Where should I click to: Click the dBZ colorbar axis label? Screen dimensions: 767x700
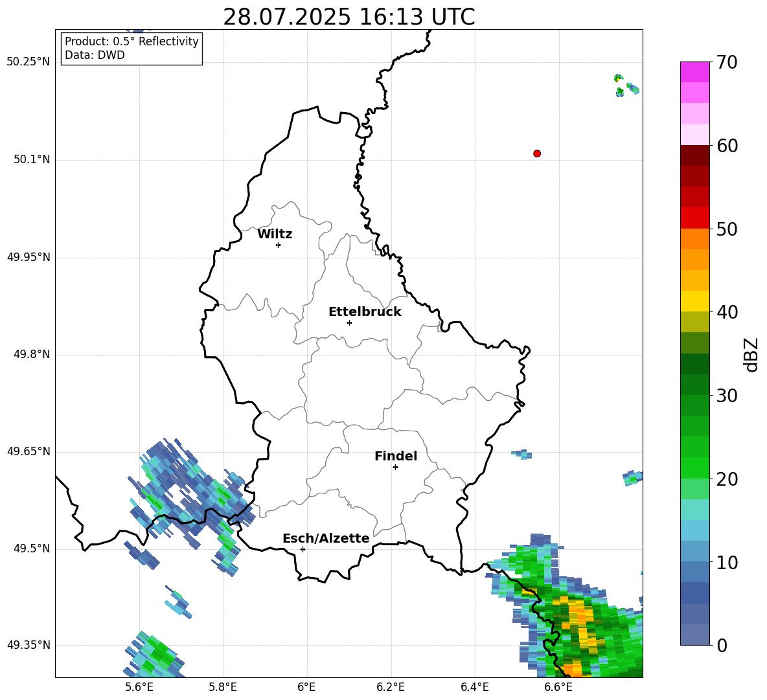pos(751,354)
